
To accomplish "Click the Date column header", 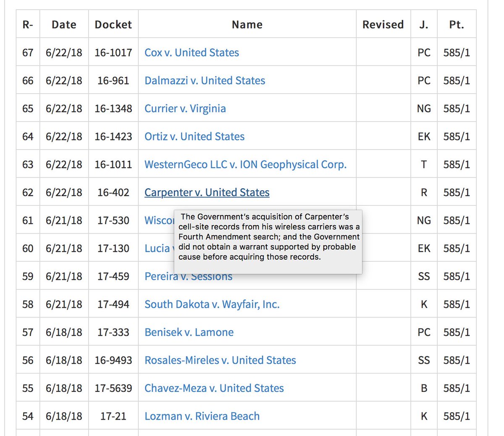I will (64, 25).
